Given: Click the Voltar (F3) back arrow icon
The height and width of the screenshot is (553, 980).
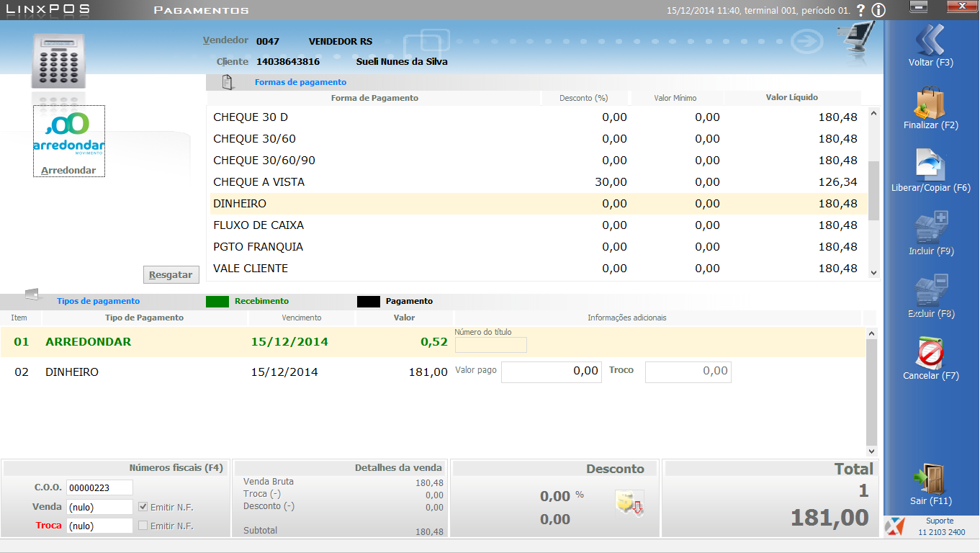Looking at the screenshot, I should coord(931,40).
